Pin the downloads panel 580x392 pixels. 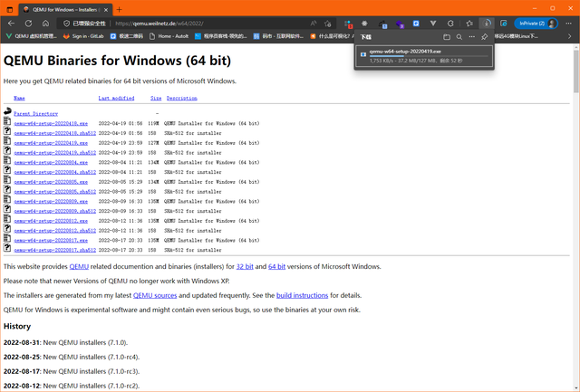pos(484,37)
